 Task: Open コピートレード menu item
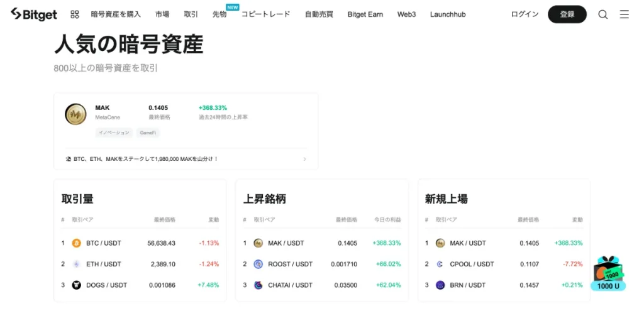pos(266,14)
